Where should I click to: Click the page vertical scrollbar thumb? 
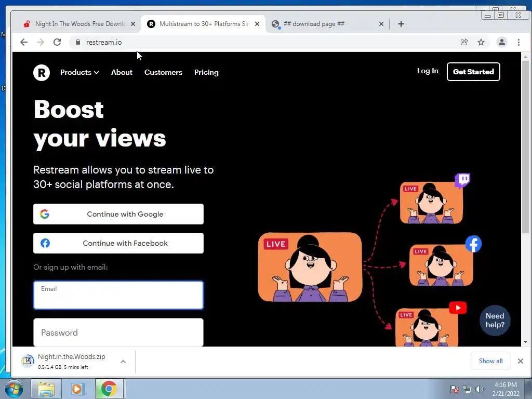click(x=525, y=148)
